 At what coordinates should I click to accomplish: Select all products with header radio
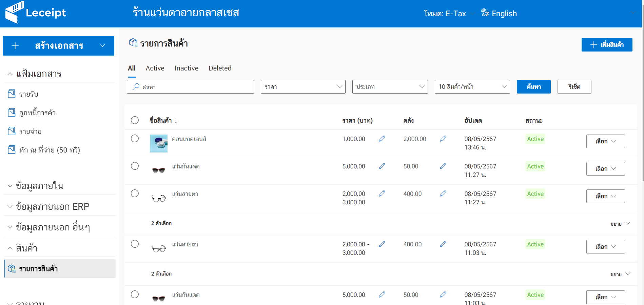point(135,120)
